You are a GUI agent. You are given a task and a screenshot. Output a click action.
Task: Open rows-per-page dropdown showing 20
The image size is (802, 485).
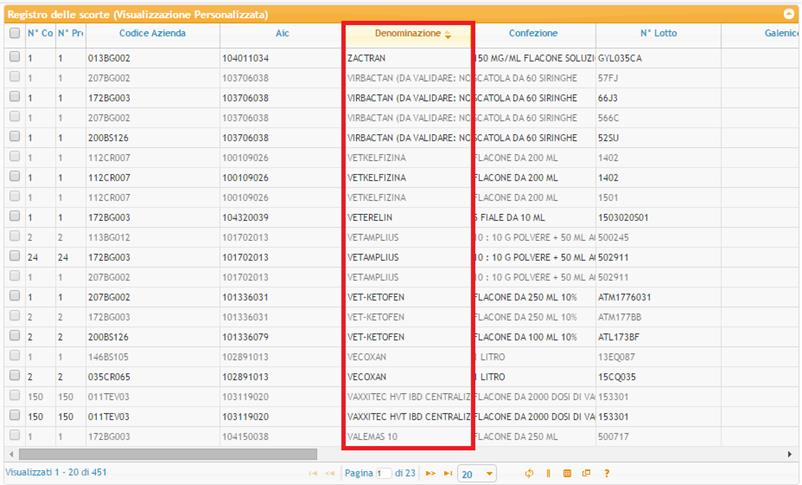pyautogui.click(x=477, y=474)
